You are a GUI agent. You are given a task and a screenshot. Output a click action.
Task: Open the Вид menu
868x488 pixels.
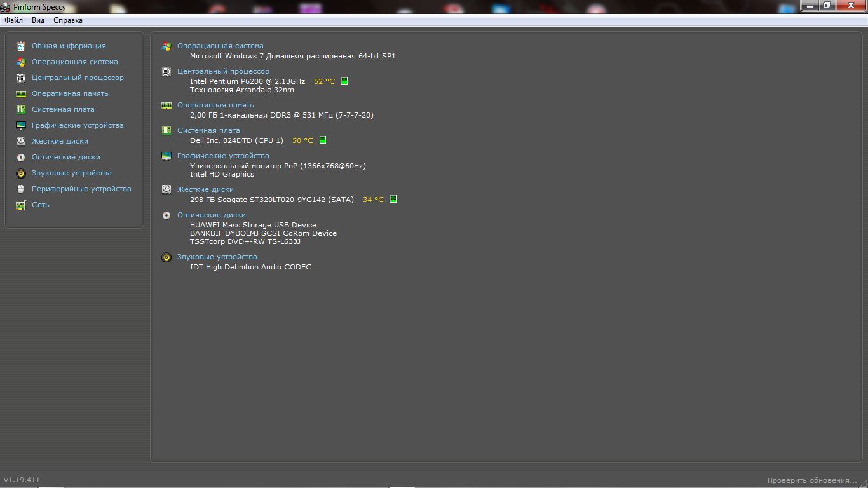click(38, 20)
